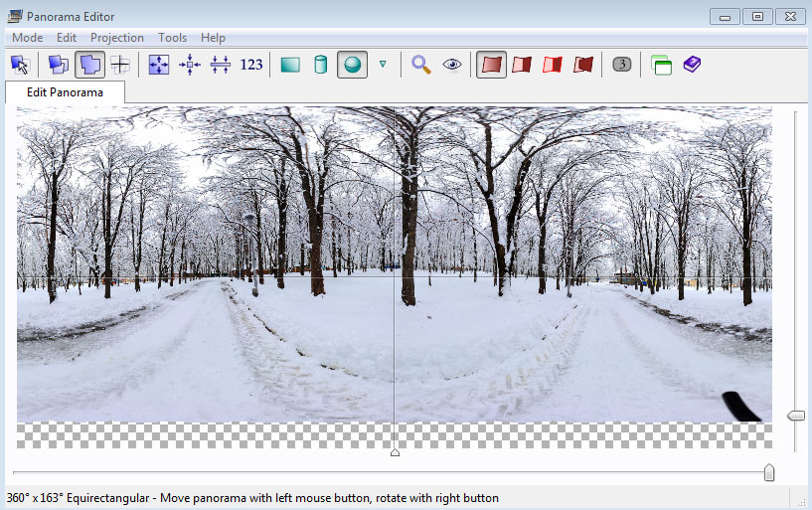Select the cylindrical projection icon
The image size is (812, 510).
click(320, 65)
